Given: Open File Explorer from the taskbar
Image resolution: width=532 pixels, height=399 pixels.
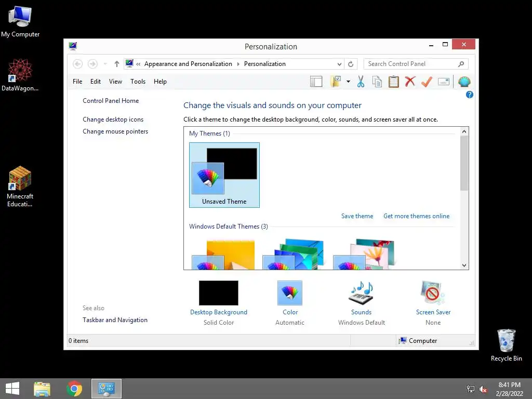Looking at the screenshot, I should [42, 389].
